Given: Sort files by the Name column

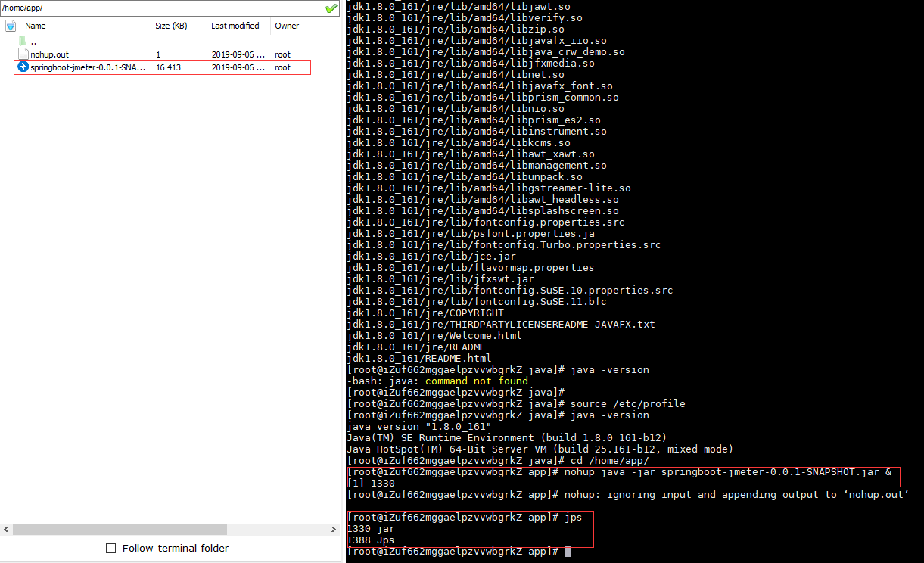Looking at the screenshot, I should pyautogui.click(x=35, y=25).
